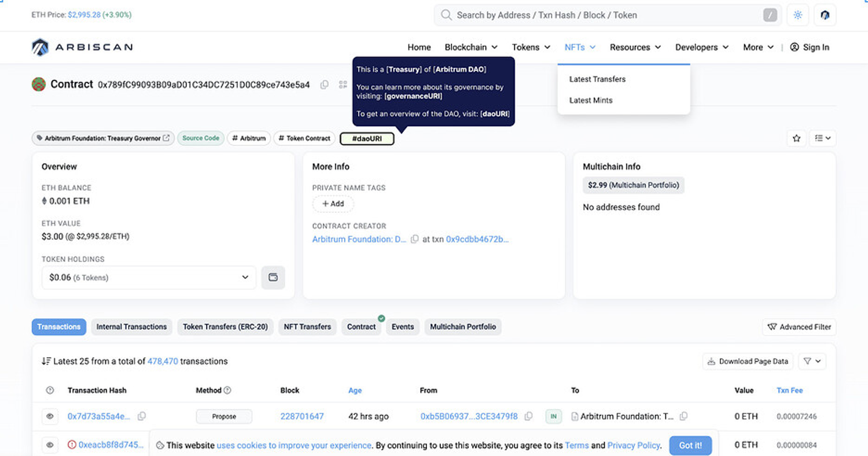
Task: Open the Privacy Policy link
Action: [x=634, y=446]
